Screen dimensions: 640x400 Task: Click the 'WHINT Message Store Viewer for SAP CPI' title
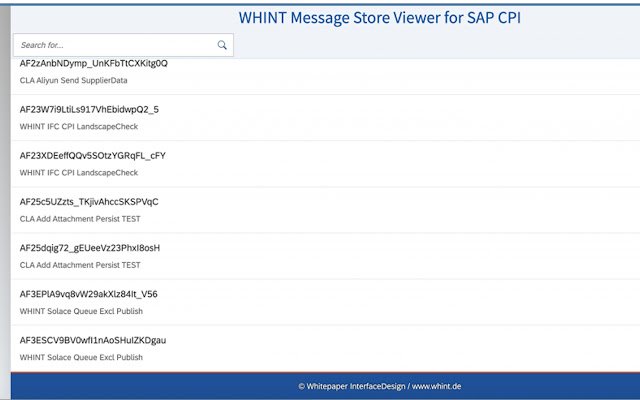[380, 18]
